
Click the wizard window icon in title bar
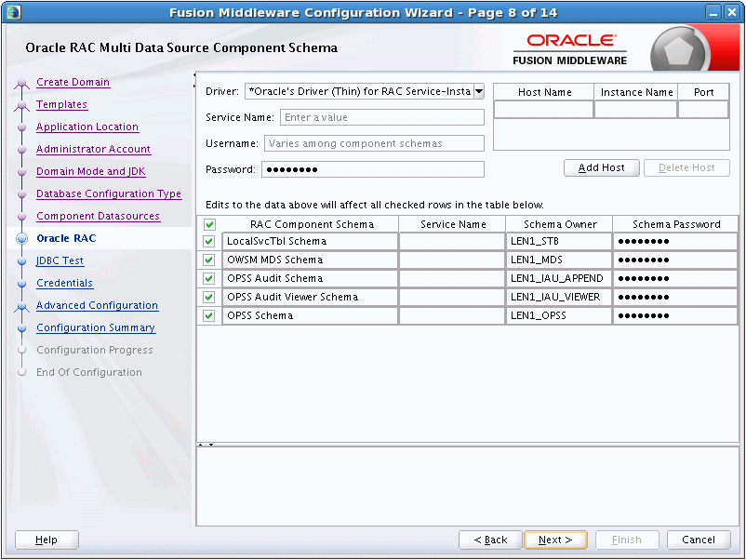point(14,12)
